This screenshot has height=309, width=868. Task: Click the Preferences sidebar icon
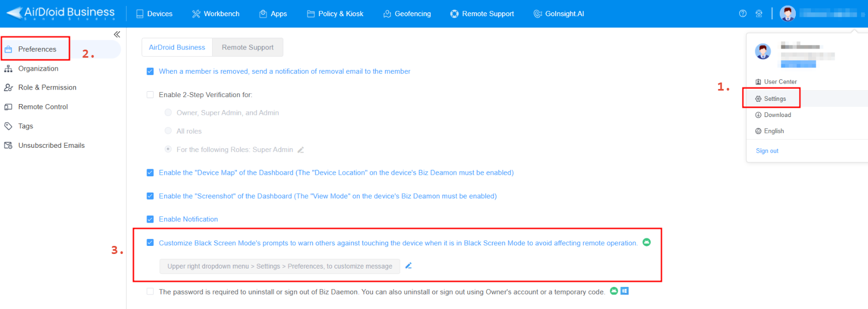8,49
